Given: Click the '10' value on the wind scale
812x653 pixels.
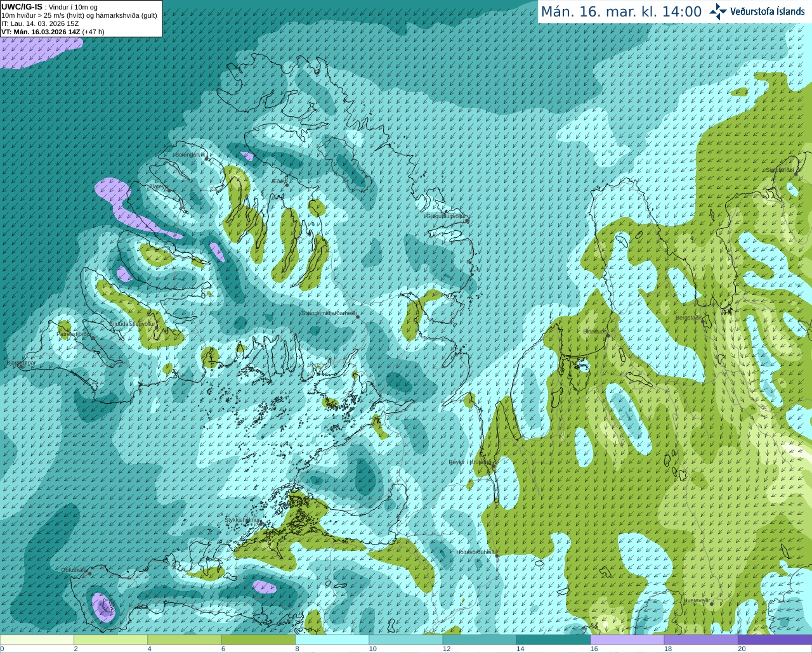Looking at the screenshot, I should [x=373, y=649].
